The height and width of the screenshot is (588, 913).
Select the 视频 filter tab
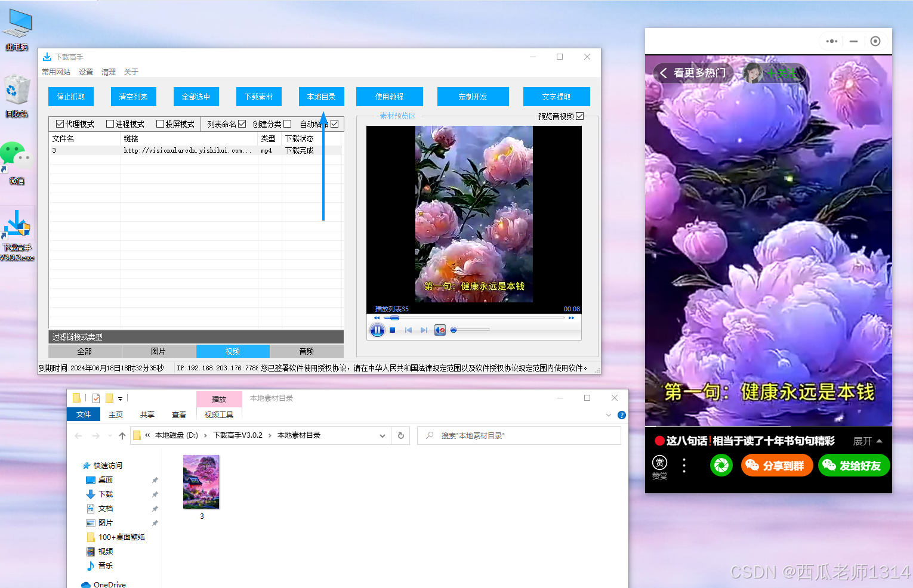coord(233,351)
